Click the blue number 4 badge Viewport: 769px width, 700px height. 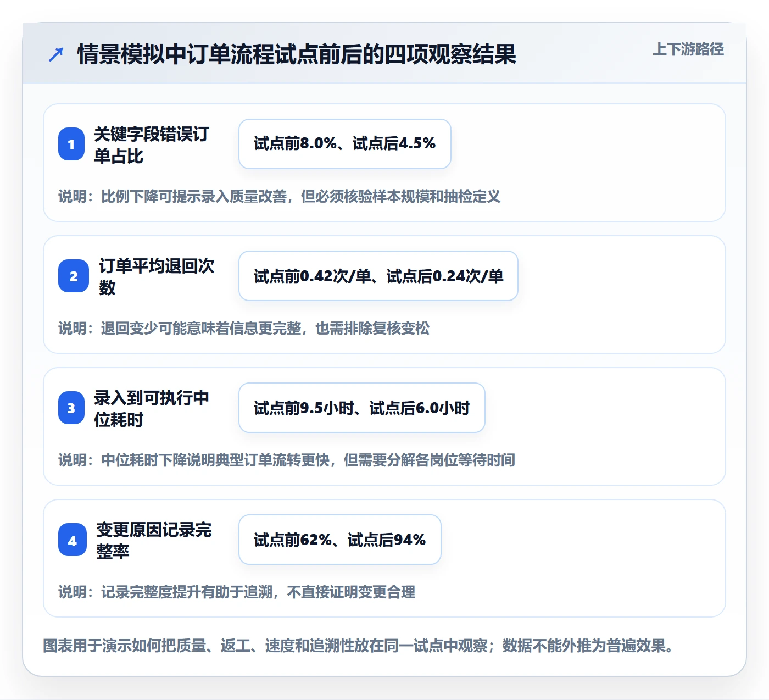(x=73, y=540)
